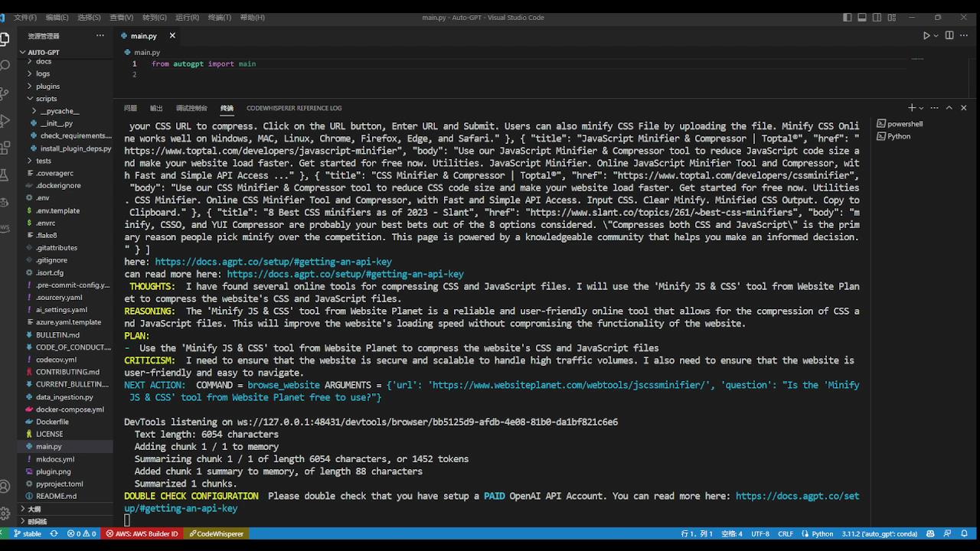
Task: Switch to CODEWHISPERER REFERENCE LOG tab
Action: tap(294, 108)
